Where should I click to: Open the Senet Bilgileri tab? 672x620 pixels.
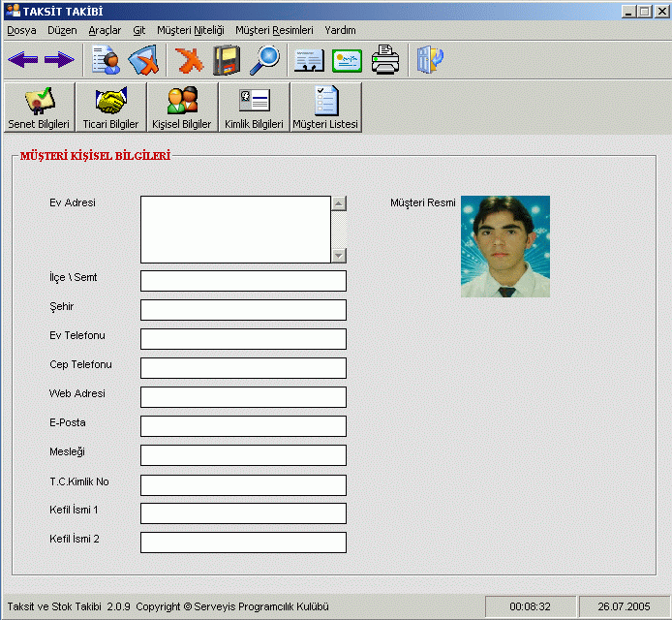click(x=39, y=108)
